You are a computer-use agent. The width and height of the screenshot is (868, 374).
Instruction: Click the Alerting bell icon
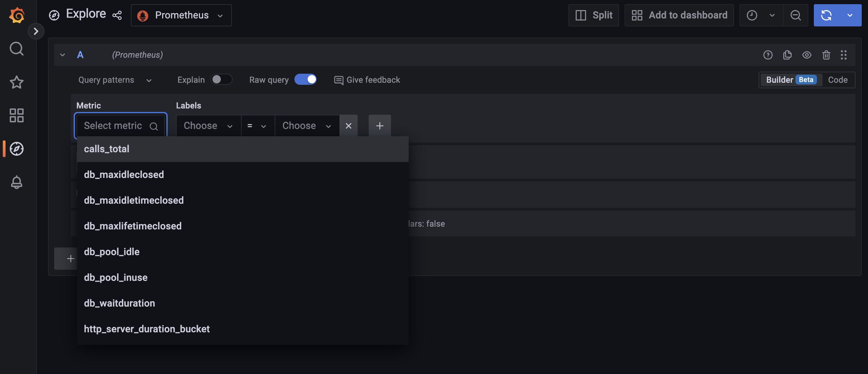click(x=16, y=182)
